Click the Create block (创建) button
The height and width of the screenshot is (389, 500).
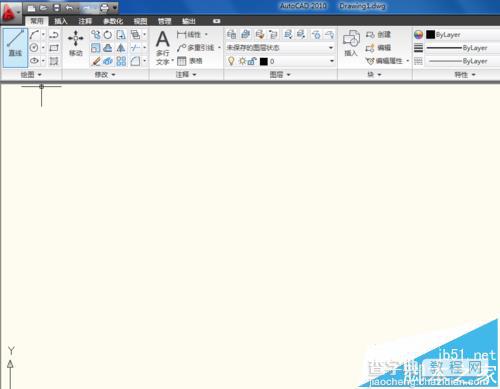(x=378, y=34)
